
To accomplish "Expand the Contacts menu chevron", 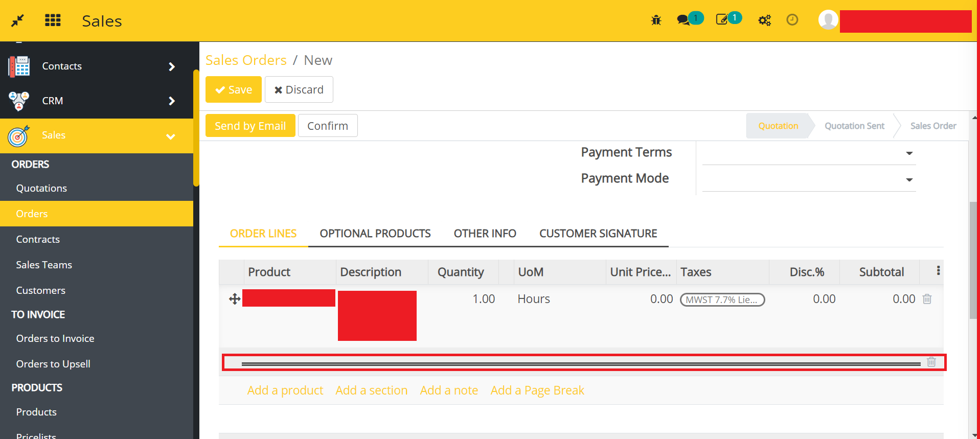I will (x=172, y=66).
